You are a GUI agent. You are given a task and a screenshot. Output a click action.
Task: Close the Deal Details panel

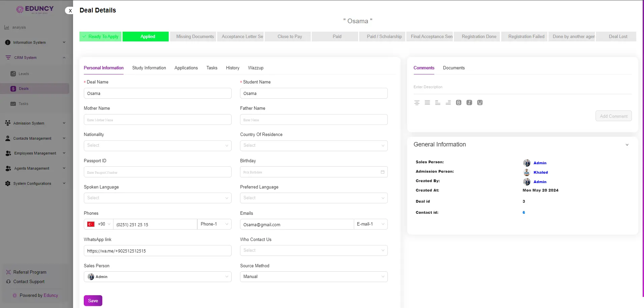[70, 11]
